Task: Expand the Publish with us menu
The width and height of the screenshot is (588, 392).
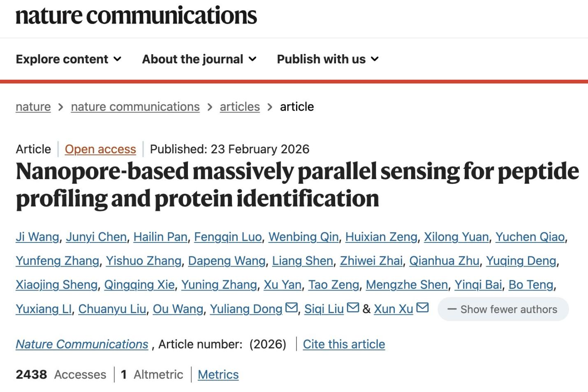Action: pos(328,59)
